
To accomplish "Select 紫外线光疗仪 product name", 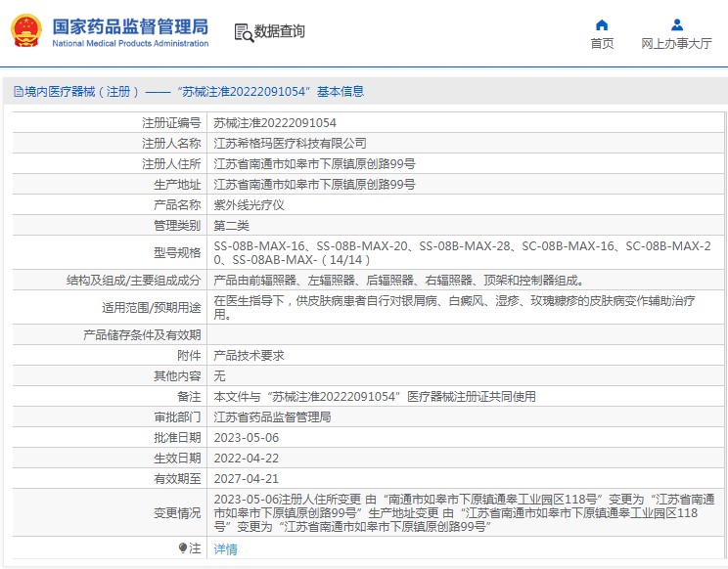I will (249, 205).
